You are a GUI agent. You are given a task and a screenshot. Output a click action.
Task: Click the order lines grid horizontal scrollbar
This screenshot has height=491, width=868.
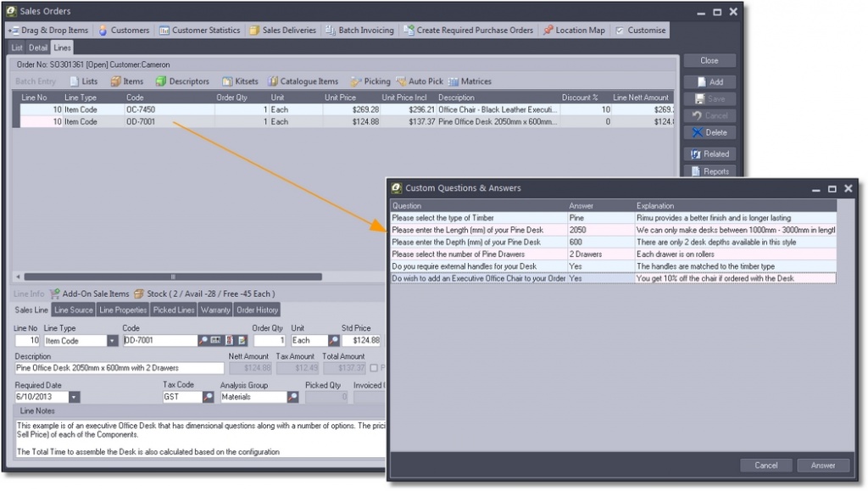[x=174, y=276]
